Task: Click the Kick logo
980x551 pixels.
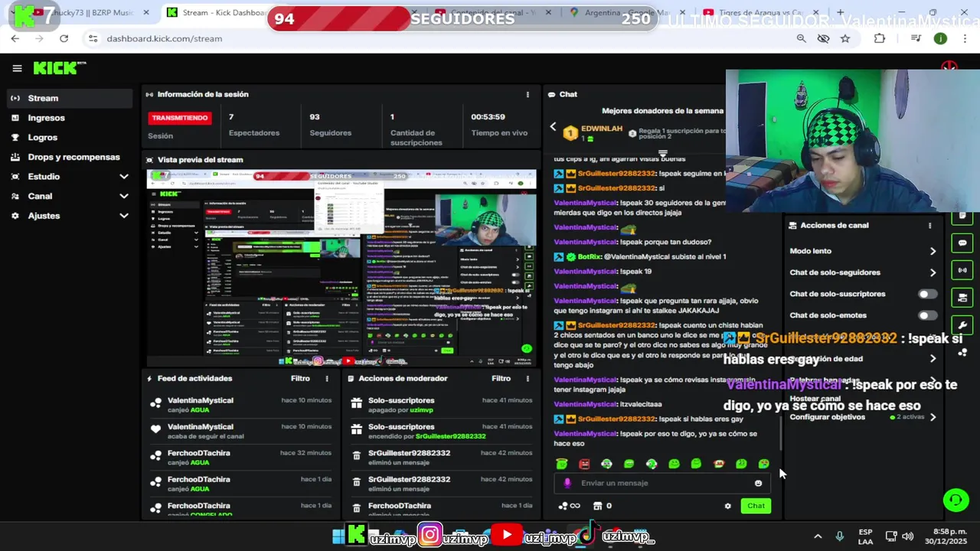Action: click(x=60, y=68)
